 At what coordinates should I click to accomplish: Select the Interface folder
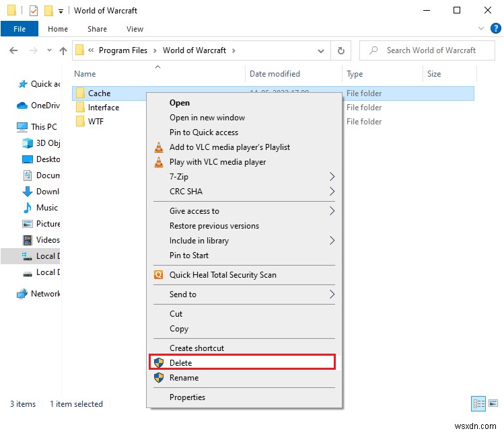click(x=103, y=108)
